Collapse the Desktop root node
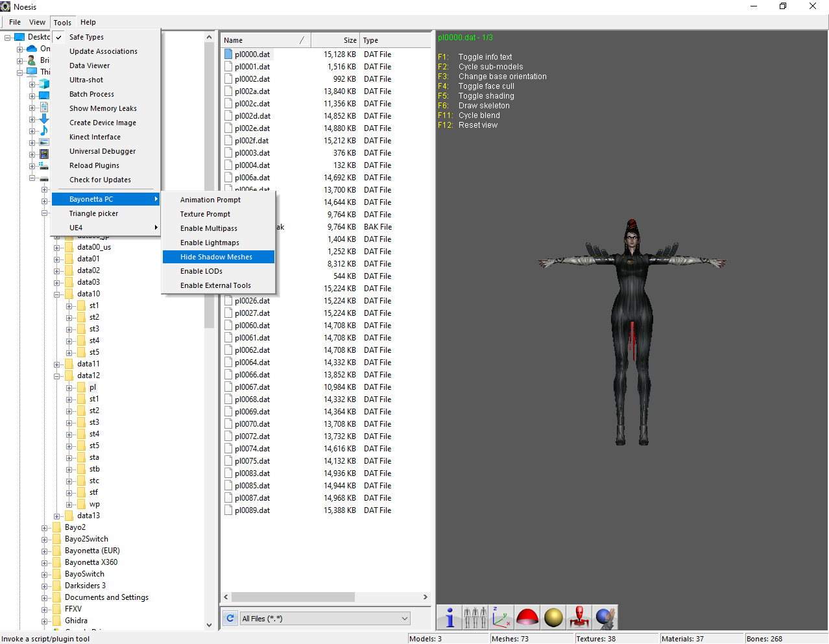The image size is (829, 644). point(8,37)
